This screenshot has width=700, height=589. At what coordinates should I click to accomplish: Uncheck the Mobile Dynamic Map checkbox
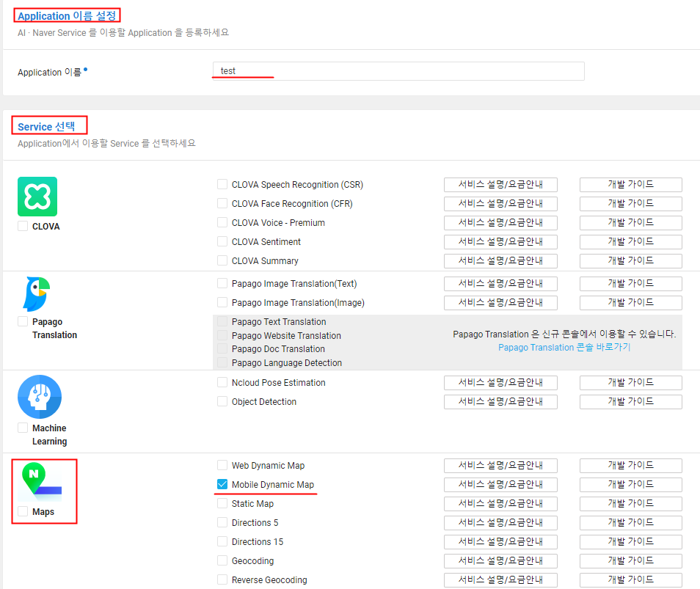click(x=222, y=484)
